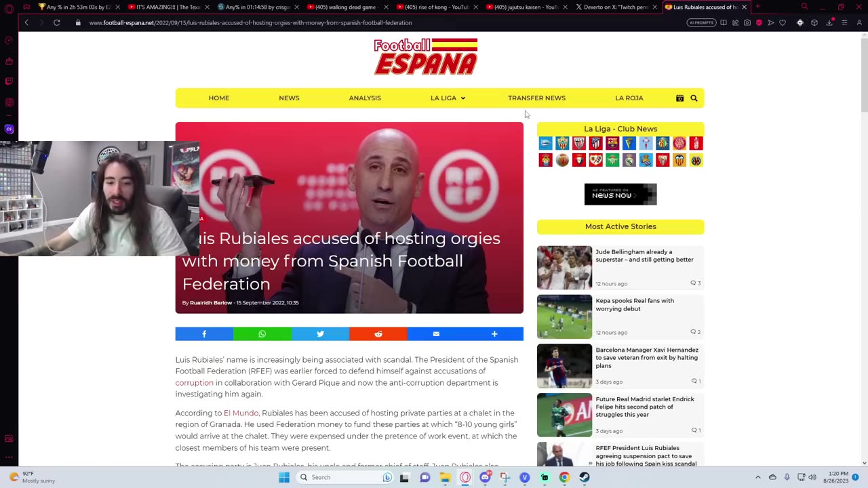Follow the 'corruption' link in article
868x488 pixels.
point(195,383)
